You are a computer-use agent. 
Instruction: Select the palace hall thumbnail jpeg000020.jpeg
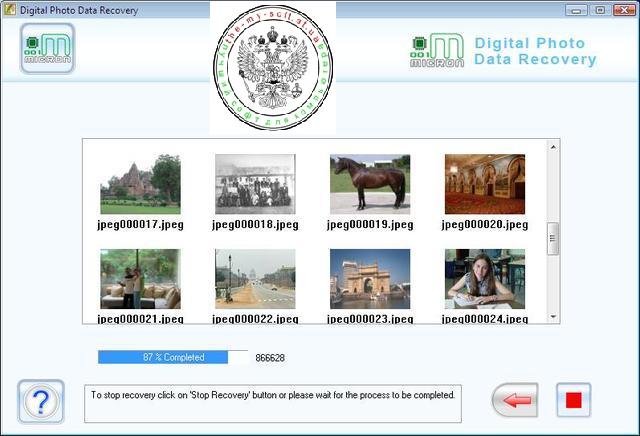(484, 184)
